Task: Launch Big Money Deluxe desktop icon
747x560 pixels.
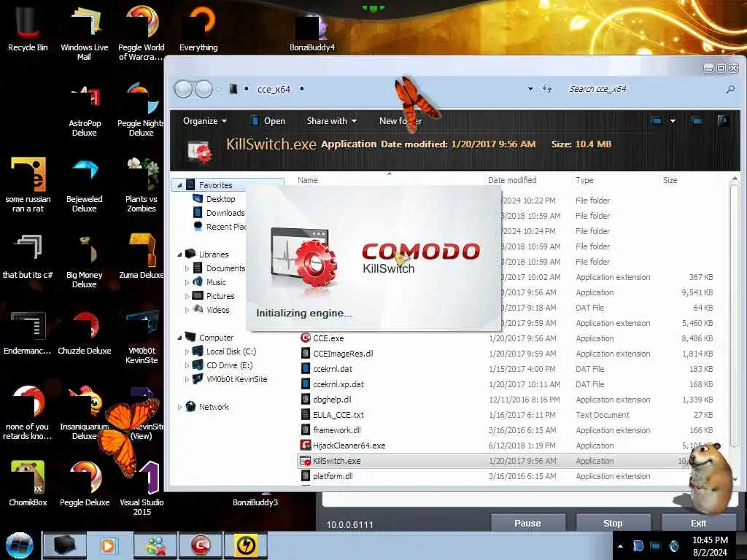Action: point(85,262)
